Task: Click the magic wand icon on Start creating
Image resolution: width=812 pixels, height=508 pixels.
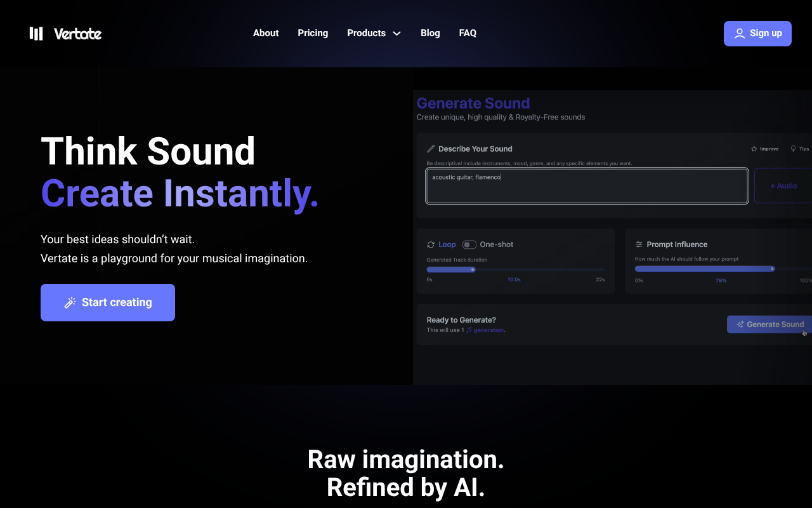Action: pos(70,303)
